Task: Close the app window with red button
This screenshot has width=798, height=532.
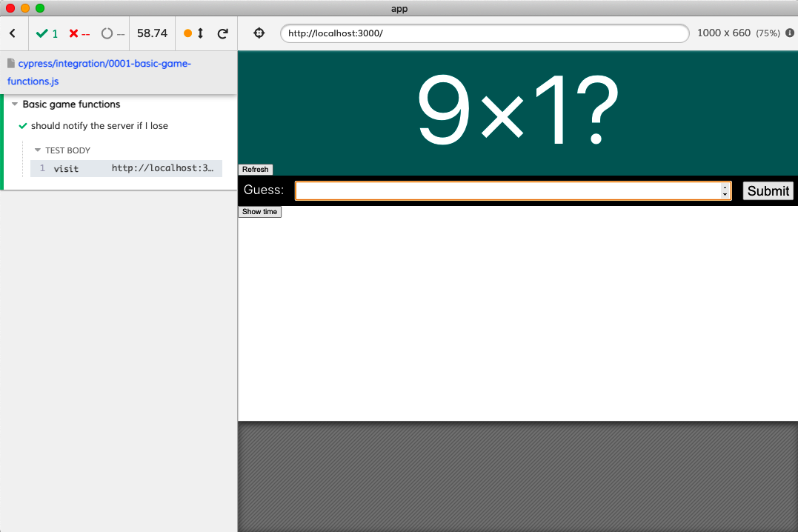Action: [10, 8]
